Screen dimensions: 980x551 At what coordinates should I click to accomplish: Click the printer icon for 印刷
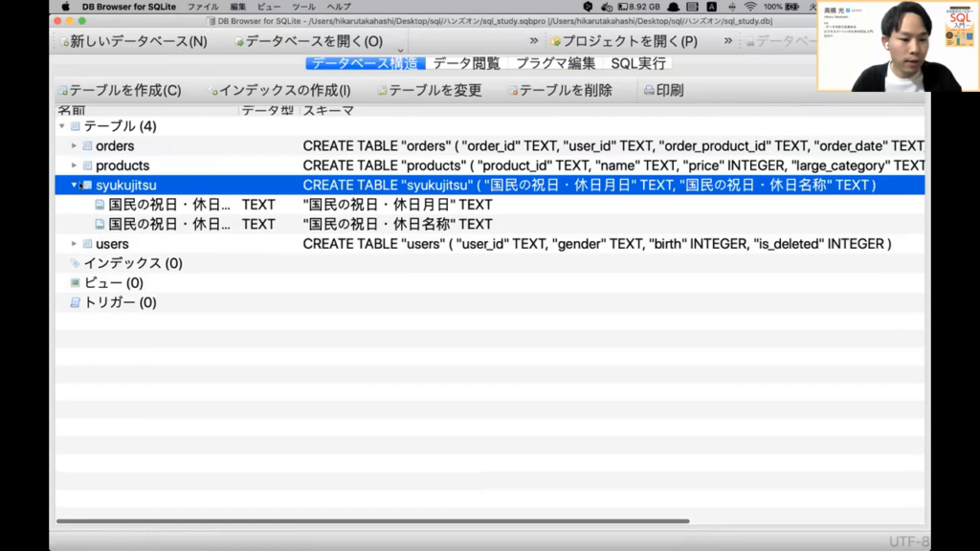click(649, 91)
